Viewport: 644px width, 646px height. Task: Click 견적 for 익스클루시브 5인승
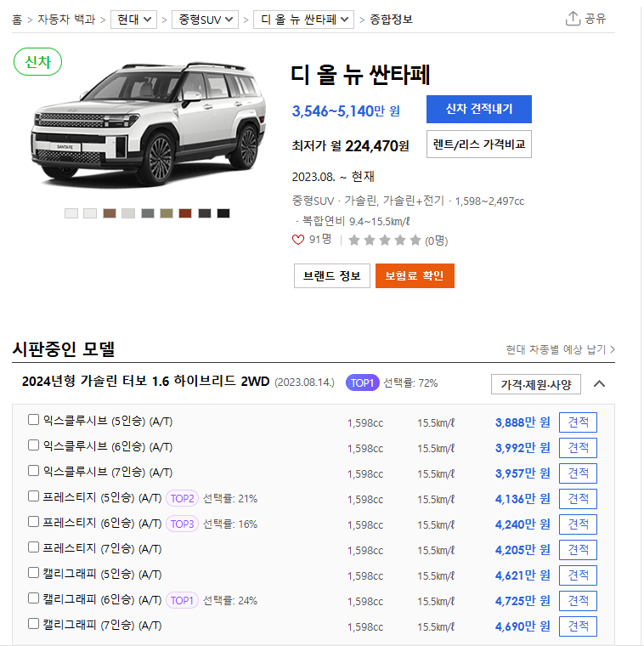(x=578, y=422)
